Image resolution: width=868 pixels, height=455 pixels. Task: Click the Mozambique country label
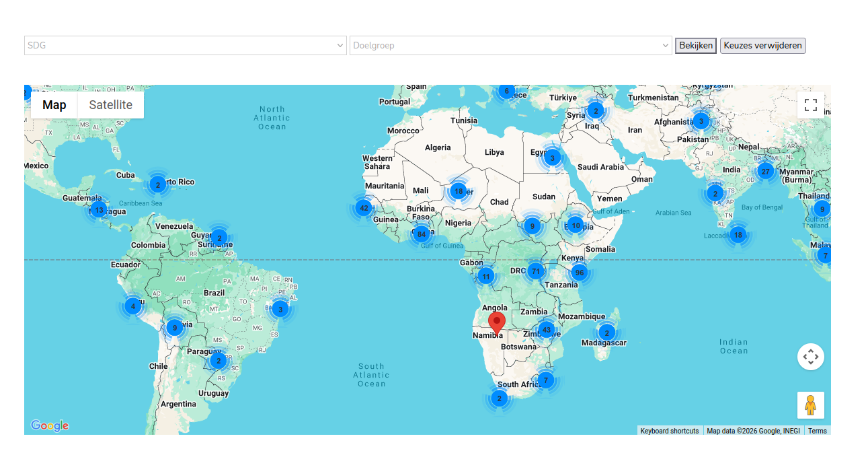(x=582, y=316)
